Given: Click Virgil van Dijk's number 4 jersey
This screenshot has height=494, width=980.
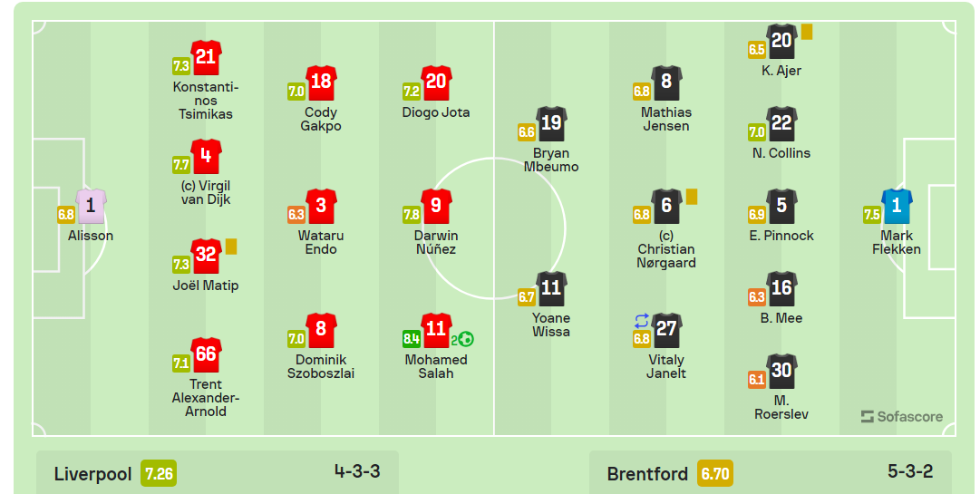Looking at the screenshot, I should pos(206,156).
